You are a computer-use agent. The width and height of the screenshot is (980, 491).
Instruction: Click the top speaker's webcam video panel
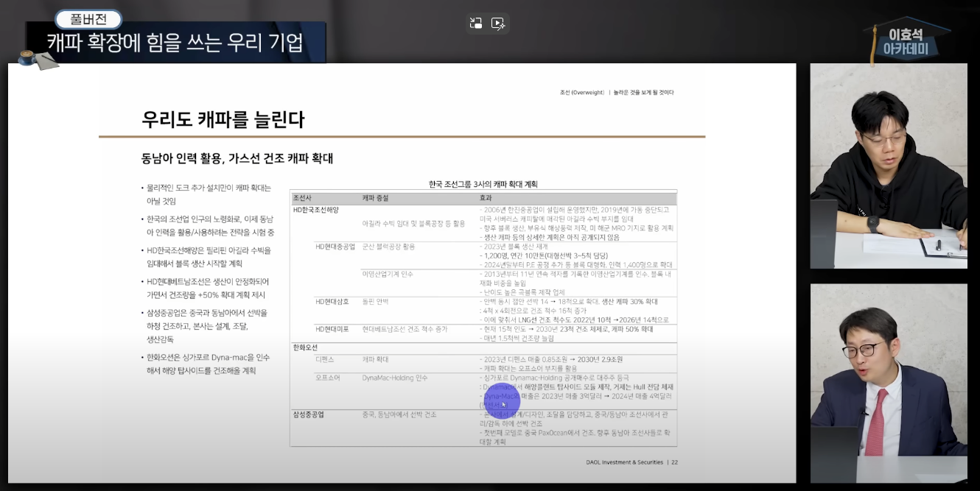click(889, 166)
